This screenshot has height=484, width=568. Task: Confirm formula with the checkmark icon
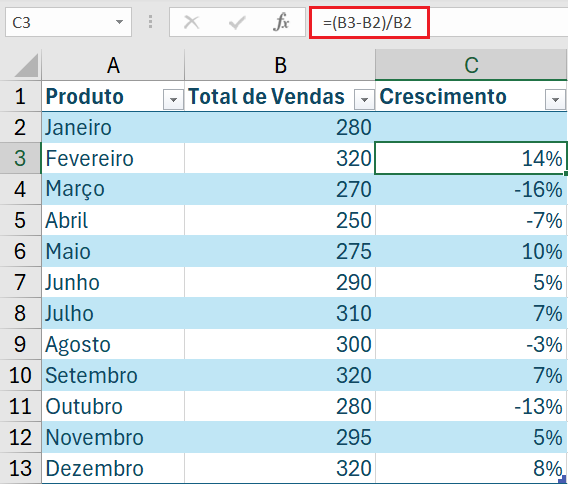coord(237,23)
